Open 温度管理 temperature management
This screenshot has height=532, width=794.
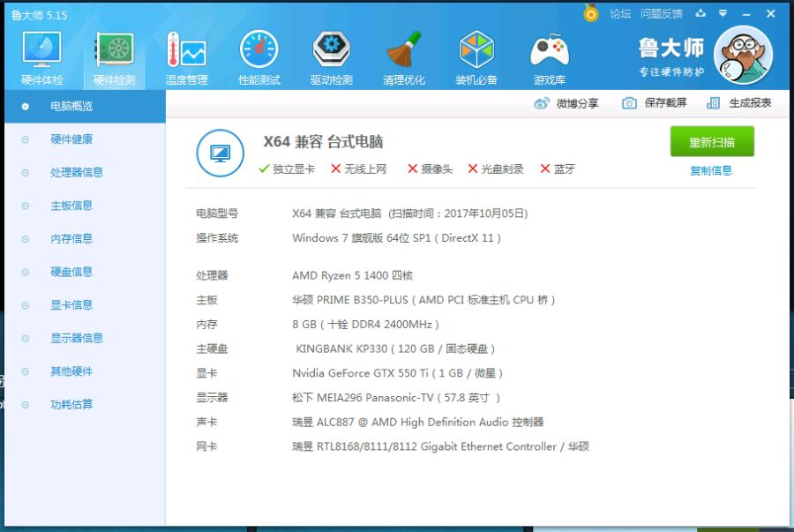pos(186,57)
